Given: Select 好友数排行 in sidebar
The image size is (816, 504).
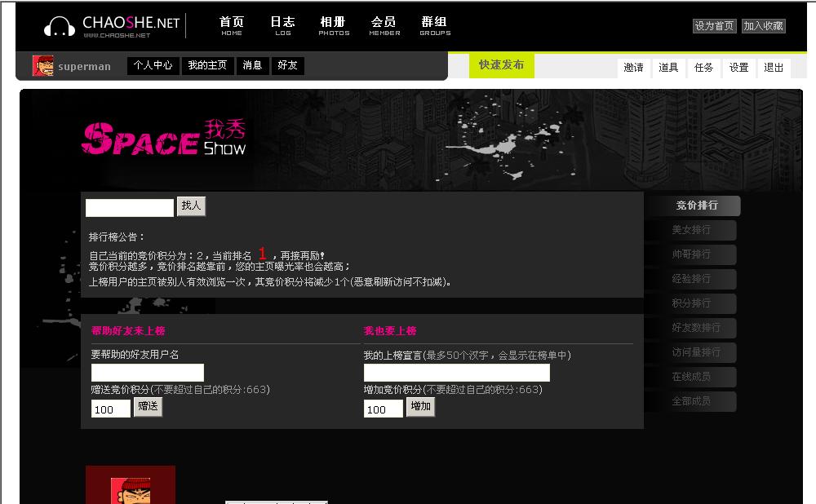Looking at the screenshot, I should click(691, 328).
